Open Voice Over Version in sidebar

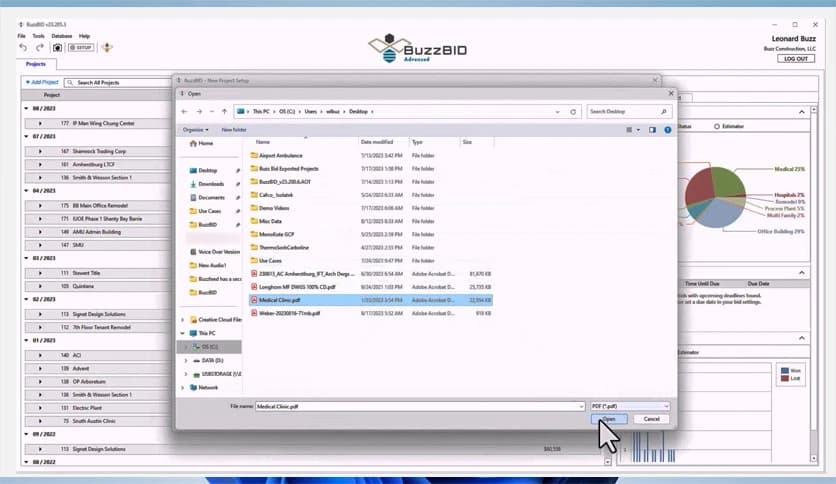215,252
